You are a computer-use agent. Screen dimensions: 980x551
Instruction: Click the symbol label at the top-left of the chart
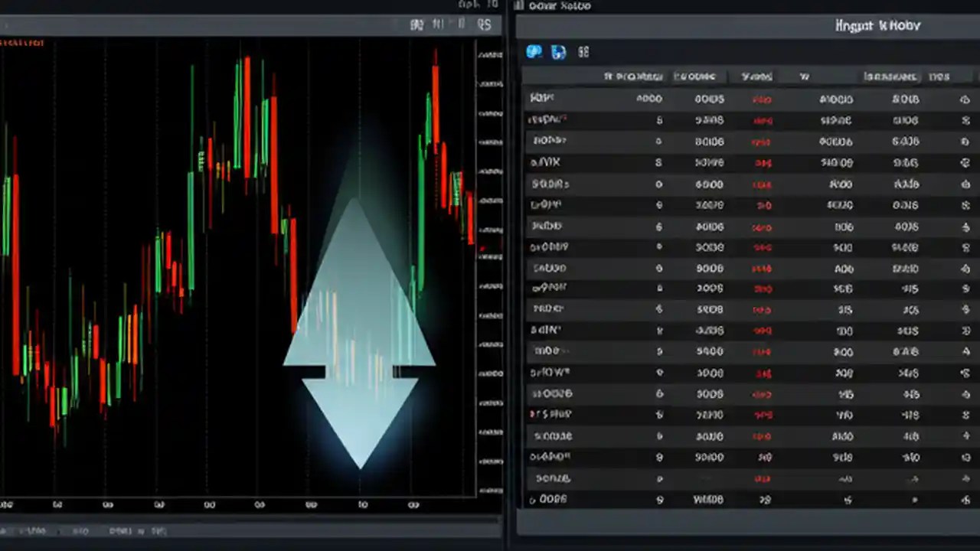coord(23,43)
